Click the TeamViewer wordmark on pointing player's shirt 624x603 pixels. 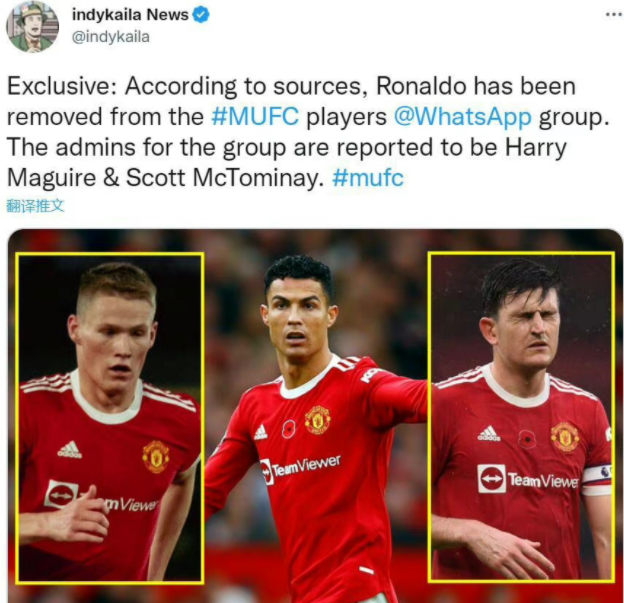[x=307, y=466]
